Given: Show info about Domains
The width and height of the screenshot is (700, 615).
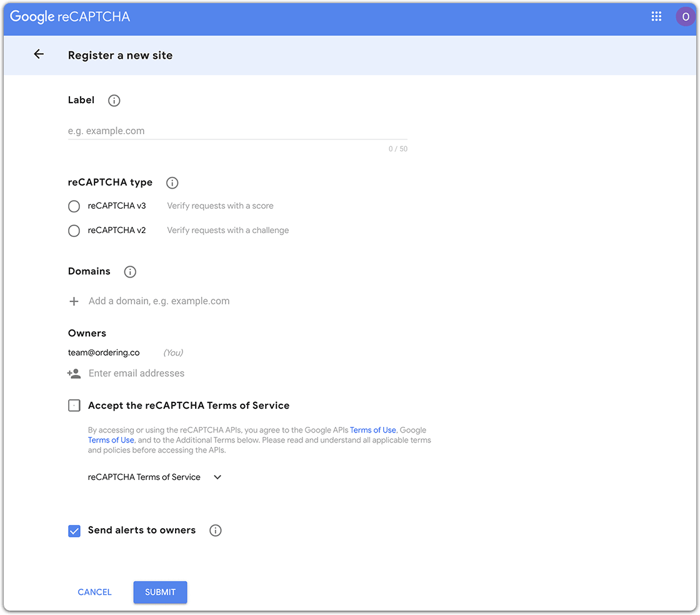Looking at the screenshot, I should click(130, 272).
